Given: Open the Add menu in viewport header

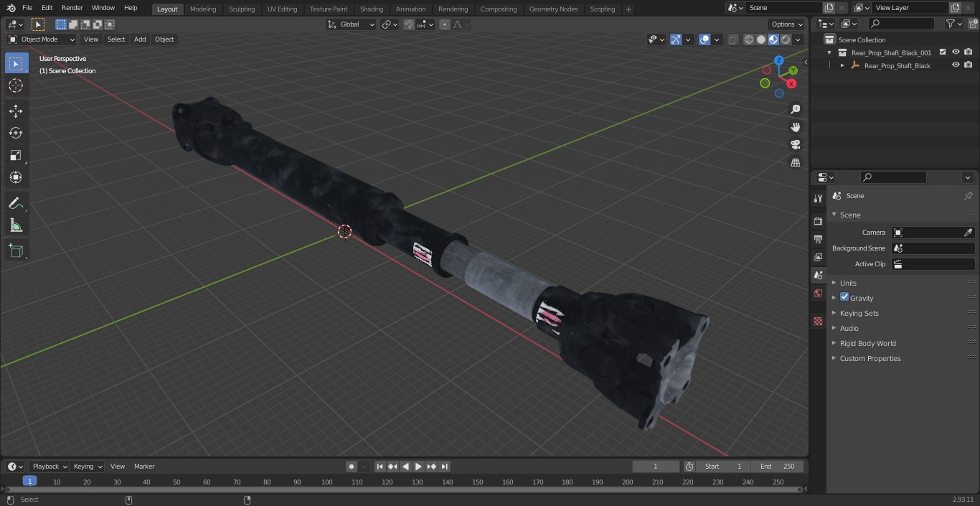Looking at the screenshot, I should click(140, 39).
